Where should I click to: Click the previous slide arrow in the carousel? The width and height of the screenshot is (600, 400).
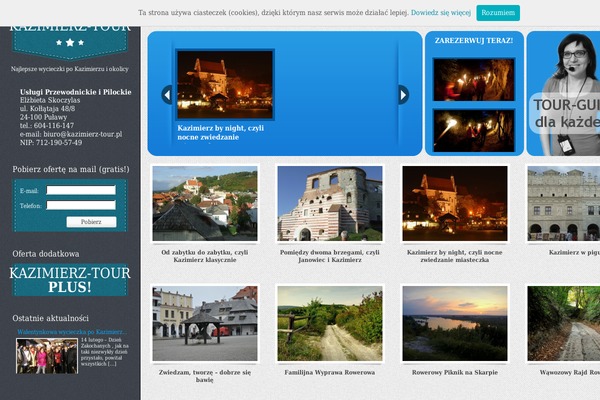click(167, 95)
